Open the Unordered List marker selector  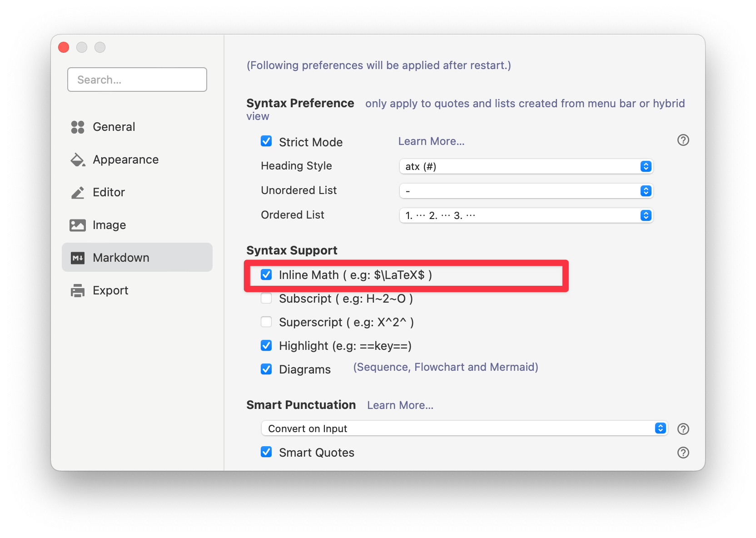pyautogui.click(x=526, y=190)
